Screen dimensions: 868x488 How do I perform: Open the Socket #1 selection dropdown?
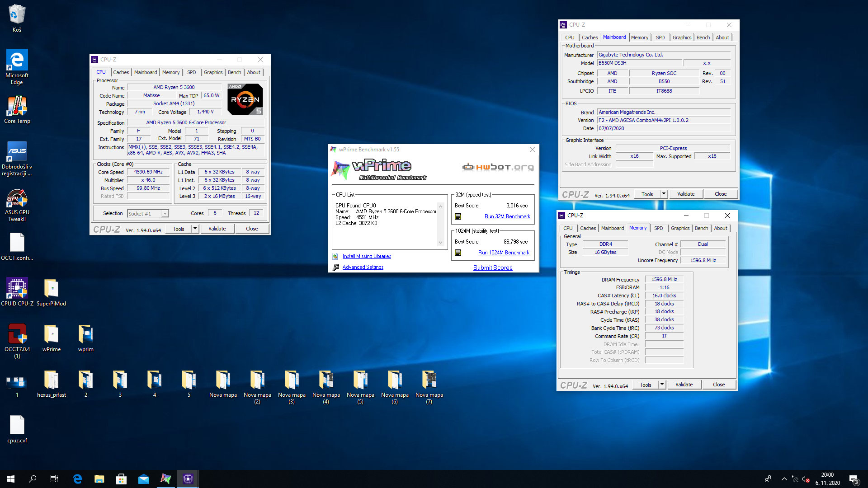pos(148,214)
